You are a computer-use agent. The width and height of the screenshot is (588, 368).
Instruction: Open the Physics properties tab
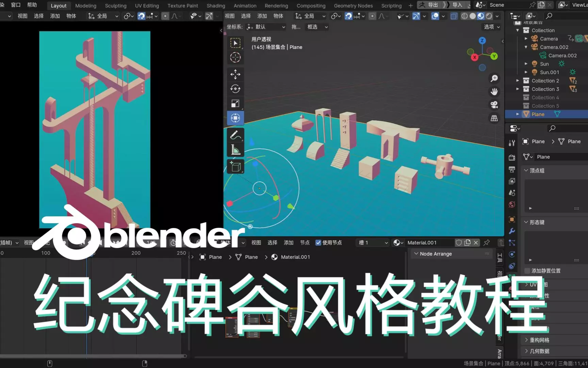coord(512,254)
